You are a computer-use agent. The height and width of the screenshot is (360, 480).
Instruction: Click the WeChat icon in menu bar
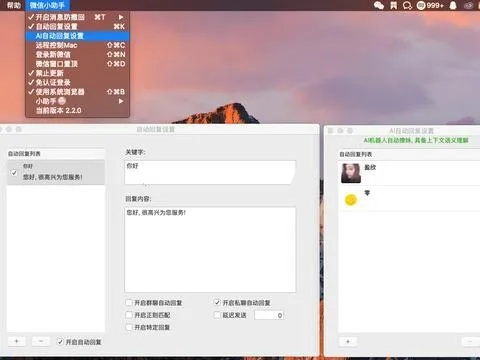(x=379, y=5)
